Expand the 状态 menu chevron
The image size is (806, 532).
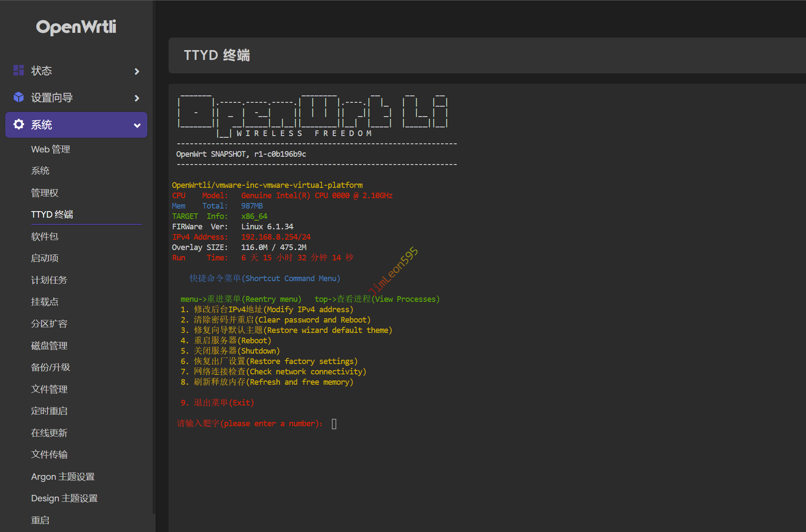point(137,71)
